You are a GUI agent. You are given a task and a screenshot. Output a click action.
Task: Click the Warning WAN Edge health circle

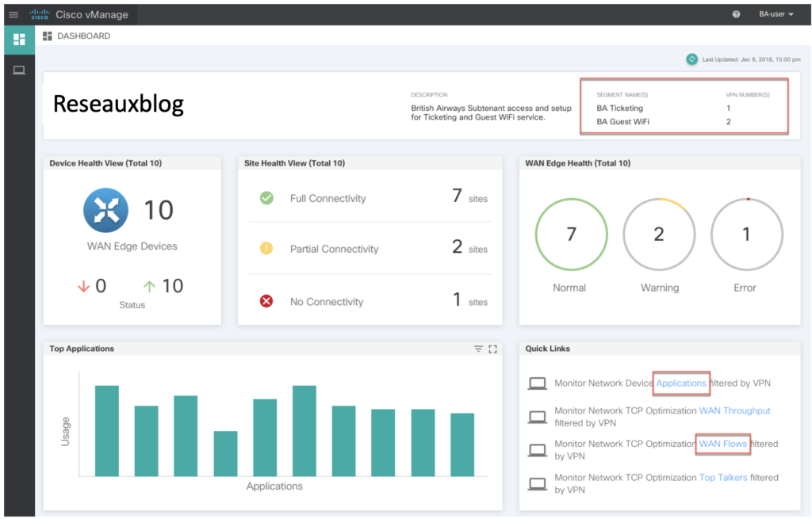pyautogui.click(x=659, y=235)
